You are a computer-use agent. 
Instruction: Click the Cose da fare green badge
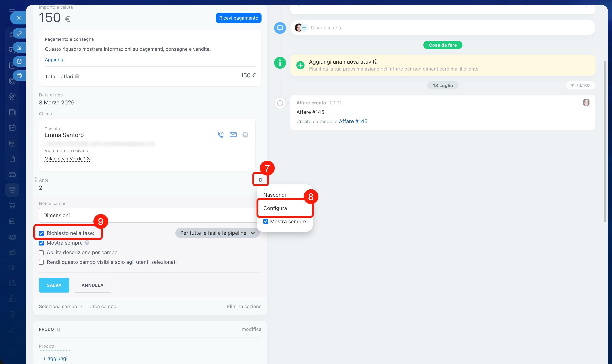pos(443,45)
